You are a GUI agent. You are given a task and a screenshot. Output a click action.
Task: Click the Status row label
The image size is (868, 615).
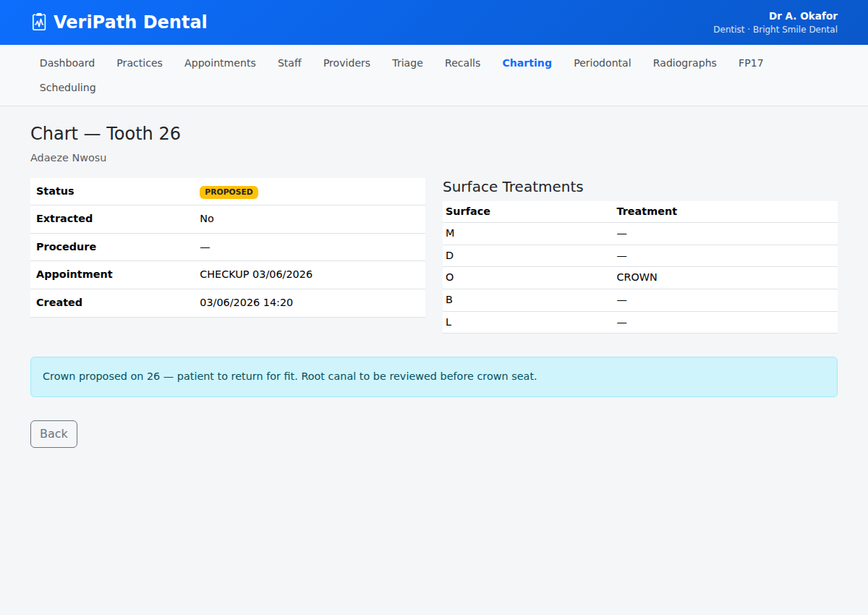(x=55, y=191)
